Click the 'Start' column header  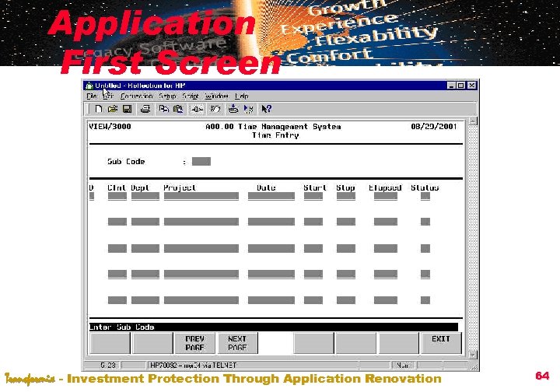315,187
